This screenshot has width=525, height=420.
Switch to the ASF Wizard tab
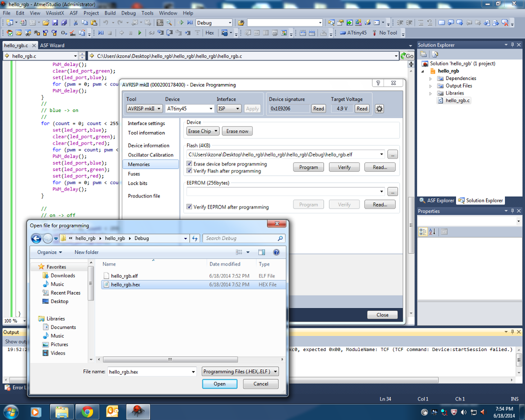click(52, 45)
